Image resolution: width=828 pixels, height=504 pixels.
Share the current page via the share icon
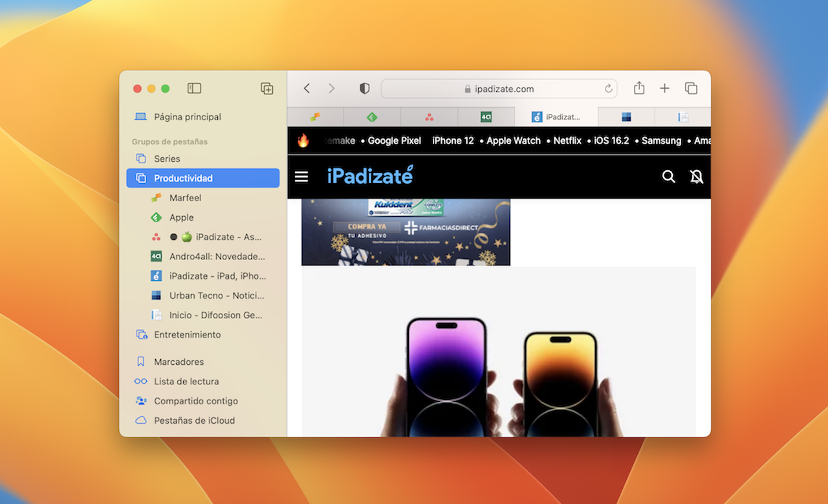639,89
